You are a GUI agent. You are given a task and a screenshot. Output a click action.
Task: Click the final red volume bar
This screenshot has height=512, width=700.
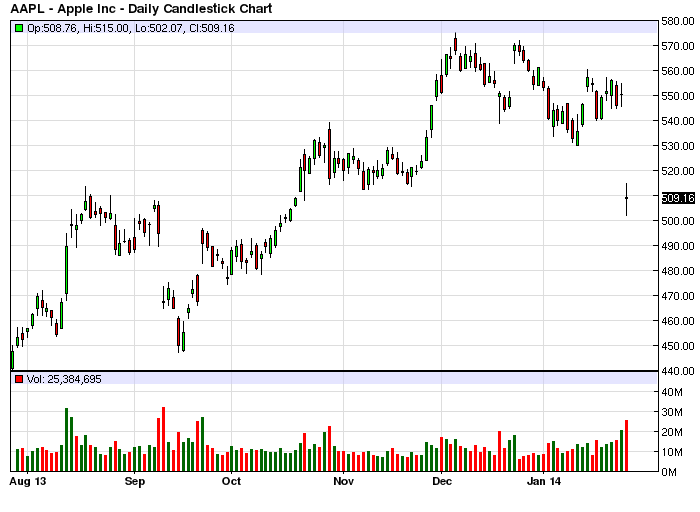(x=626, y=445)
